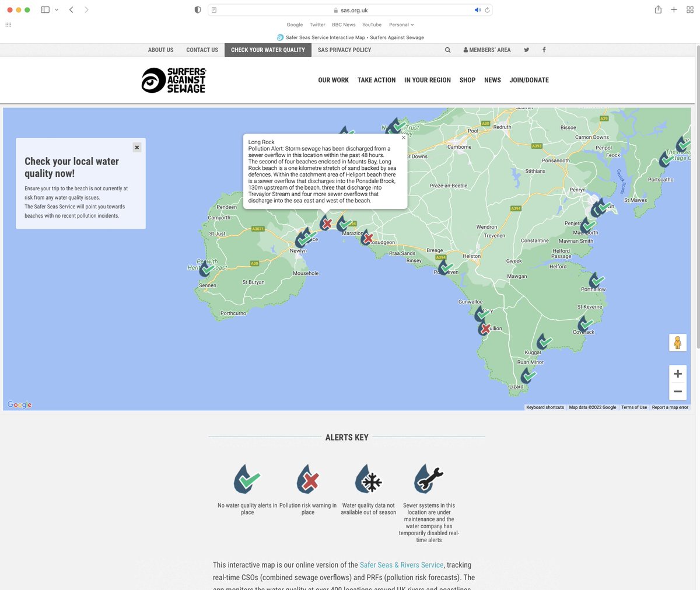Close the 'Check your local water quality' panel

point(137,148)
